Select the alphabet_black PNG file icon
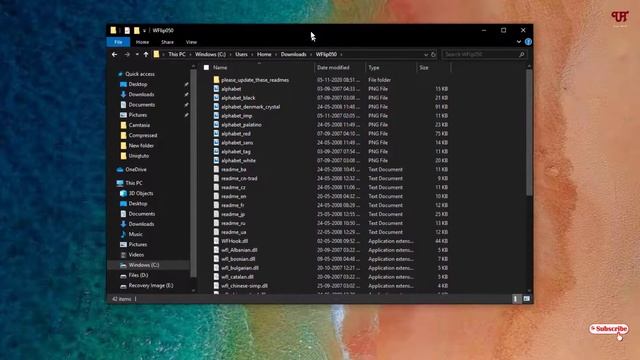The image size is (640, 360). tap(216, 98)
